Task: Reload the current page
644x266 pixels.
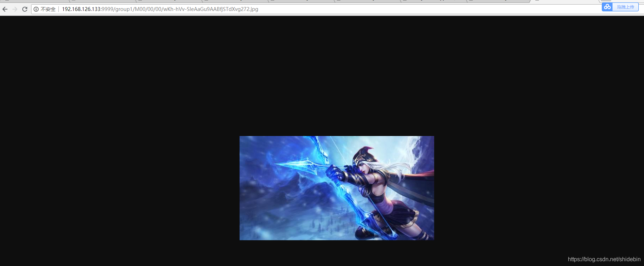Action: [25, 9]
